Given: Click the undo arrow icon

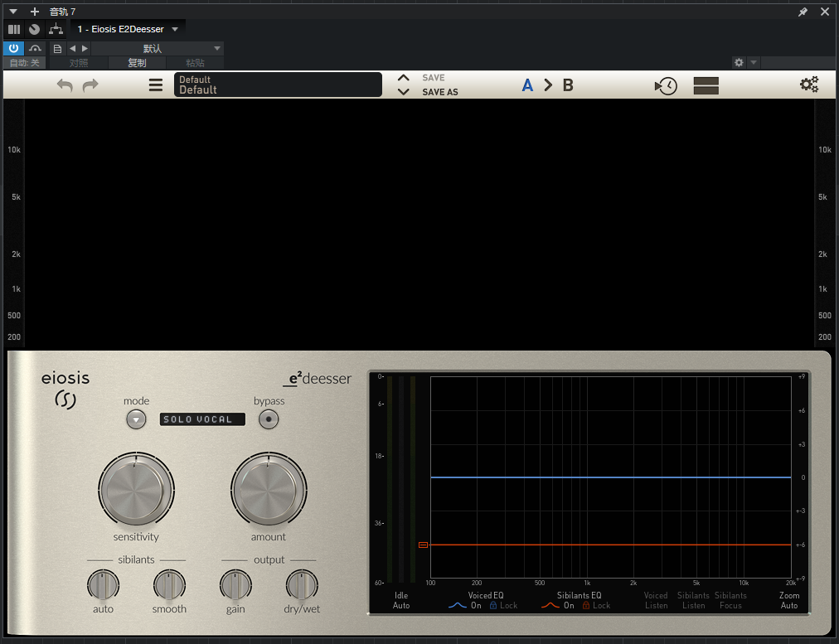Looking at the screenshot, I should (x=65, y=85).
